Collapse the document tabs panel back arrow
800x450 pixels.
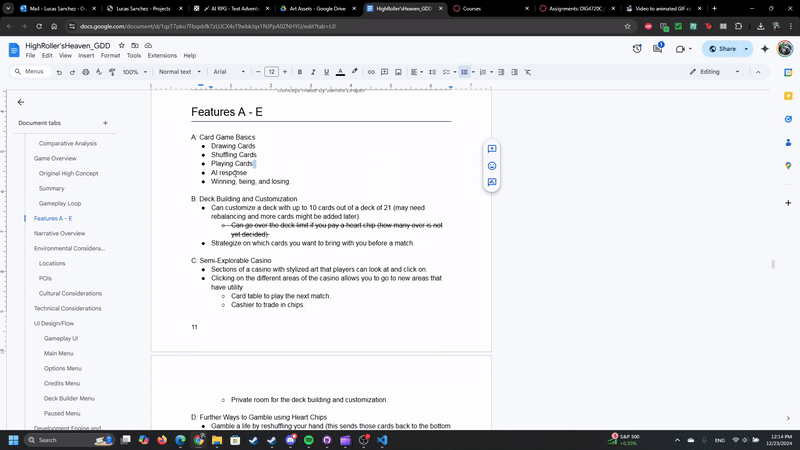click(x=21, y=102)
